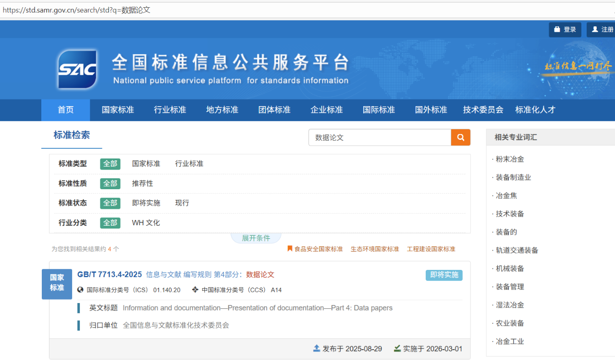Open the 行业标准 navigation tab
Viewport: 615px width, 364px height.
tap(170, 110)
